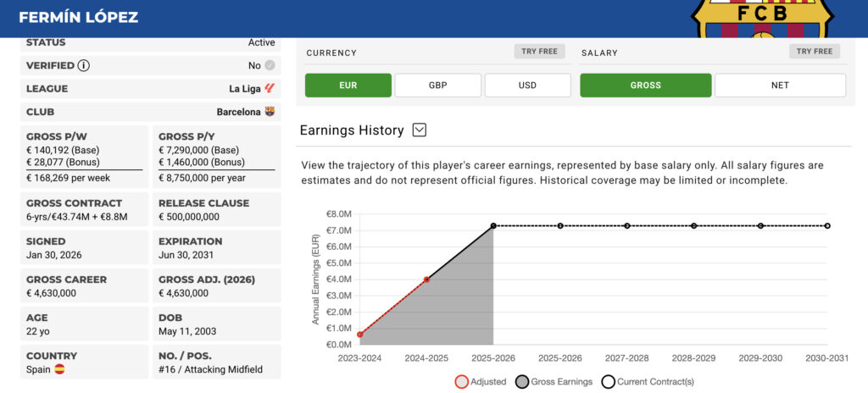Select EUR currency
Screen dimensions: 868x393
click(348, 86)
